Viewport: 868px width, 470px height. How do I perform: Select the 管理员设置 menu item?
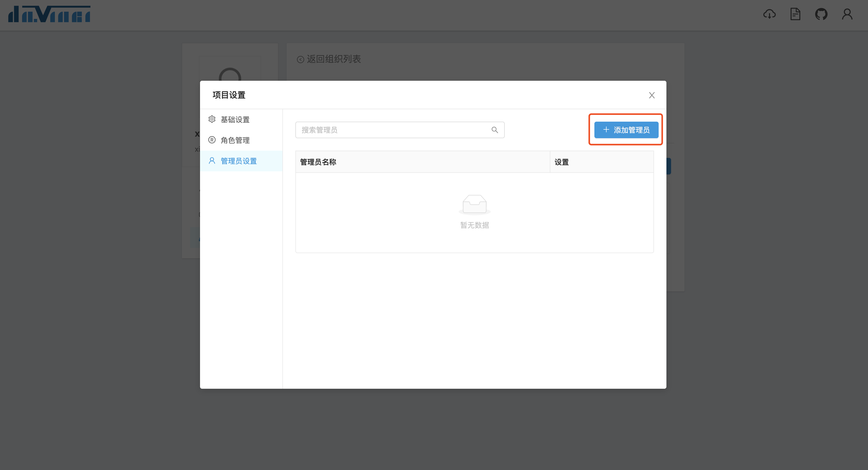tap(239, 161)
